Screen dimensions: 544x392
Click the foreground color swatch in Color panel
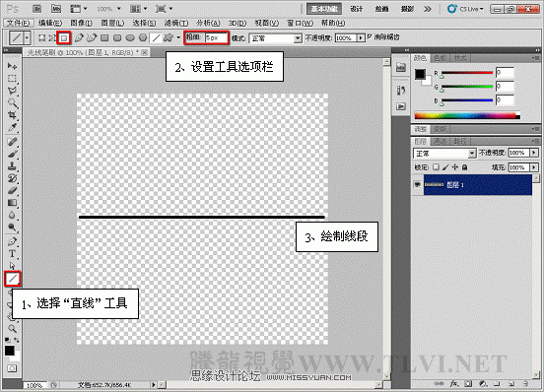tap(420, 74)
